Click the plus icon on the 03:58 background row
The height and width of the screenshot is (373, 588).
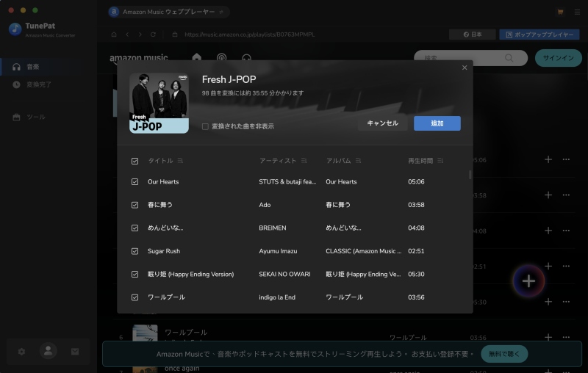pos(548,195)
